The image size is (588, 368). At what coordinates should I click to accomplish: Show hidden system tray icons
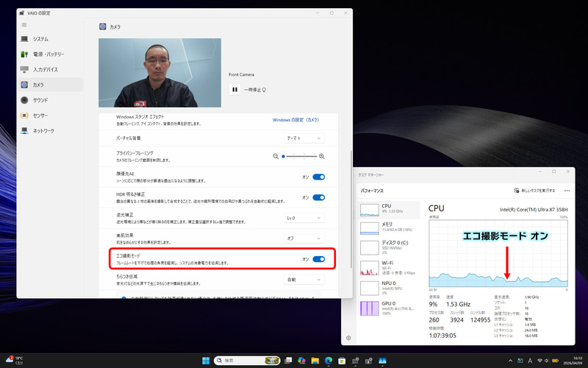[x=510, y=361]
